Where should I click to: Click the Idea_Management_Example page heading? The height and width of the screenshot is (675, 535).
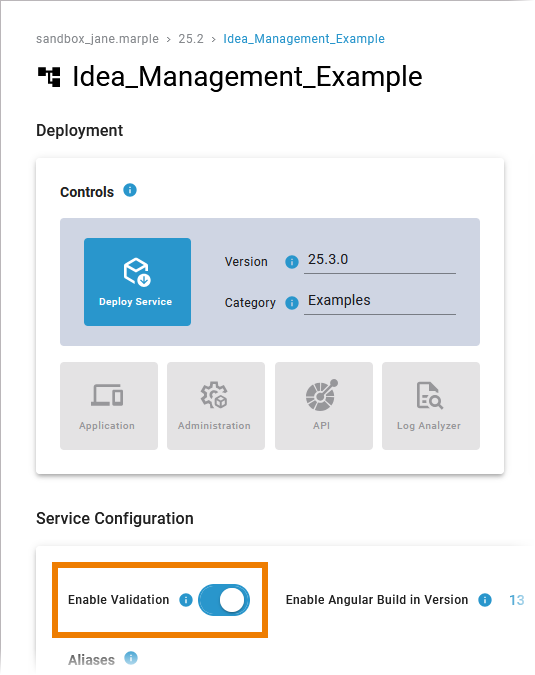(247, 77)
